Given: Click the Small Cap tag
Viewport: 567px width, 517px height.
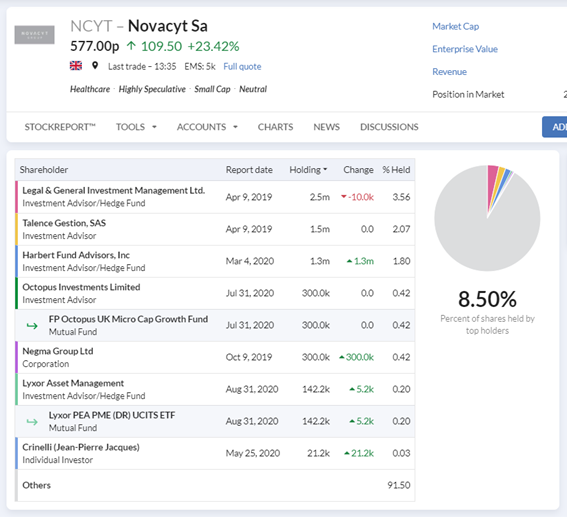Looking at the screenshot, I should pos(212,89).
